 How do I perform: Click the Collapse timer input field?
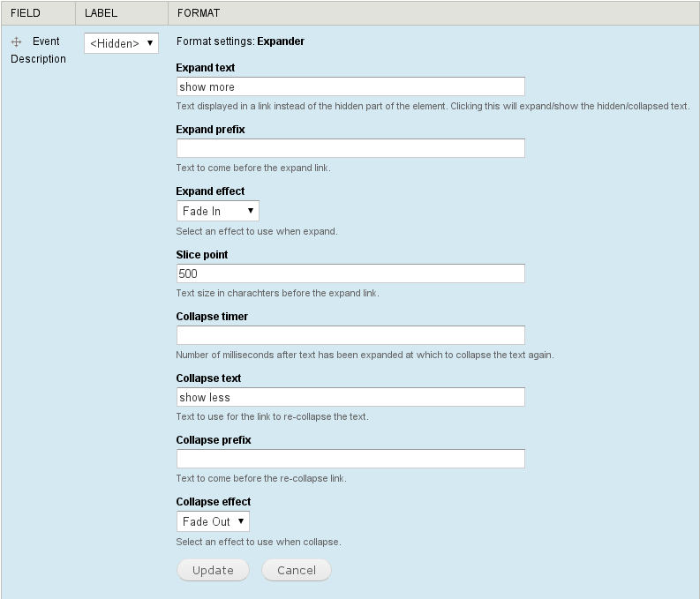(x=350, y=335)
